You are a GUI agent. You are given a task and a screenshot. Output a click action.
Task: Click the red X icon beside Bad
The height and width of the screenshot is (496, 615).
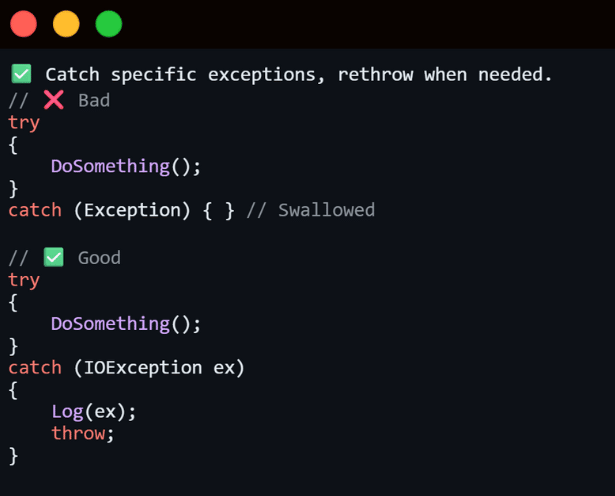click(x=53, y=100)
